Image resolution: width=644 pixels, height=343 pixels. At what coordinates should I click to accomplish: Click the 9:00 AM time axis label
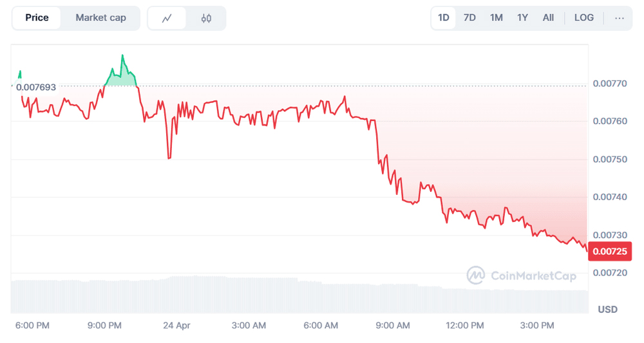(x=392, y=326)
